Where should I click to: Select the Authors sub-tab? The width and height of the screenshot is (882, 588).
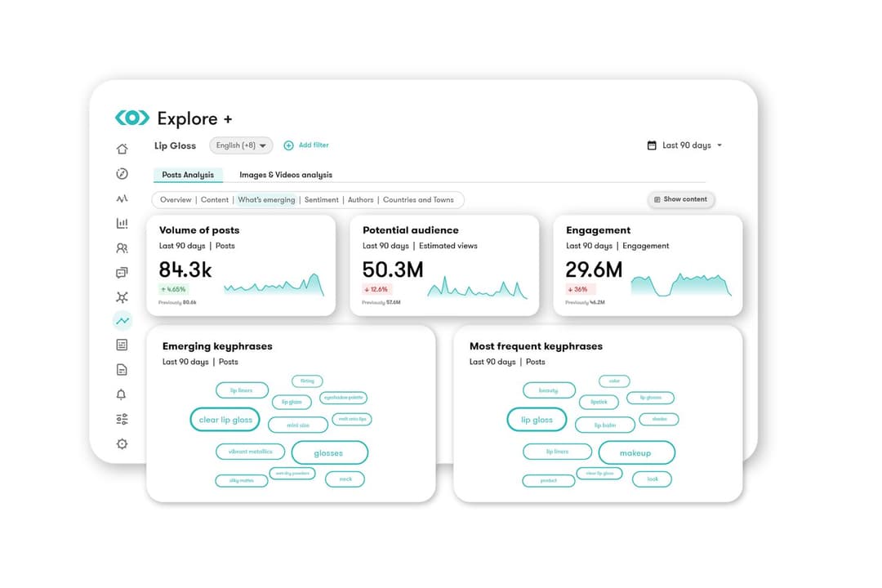coord(361,200)
